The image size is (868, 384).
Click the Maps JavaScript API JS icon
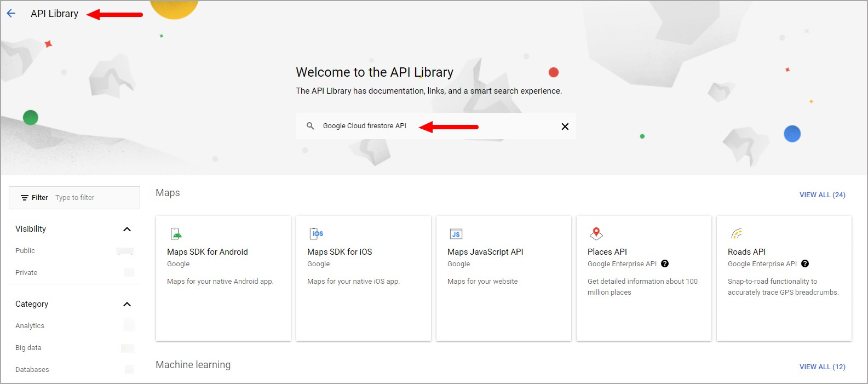(456, 234)
